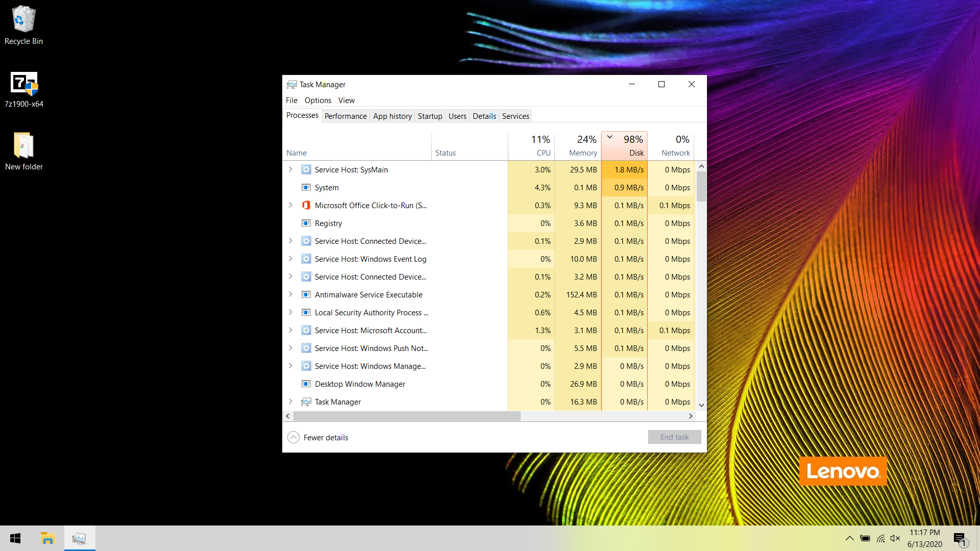980x551 pixels.
Task: Open File Explorer from the taskbar
Action: 47,538
